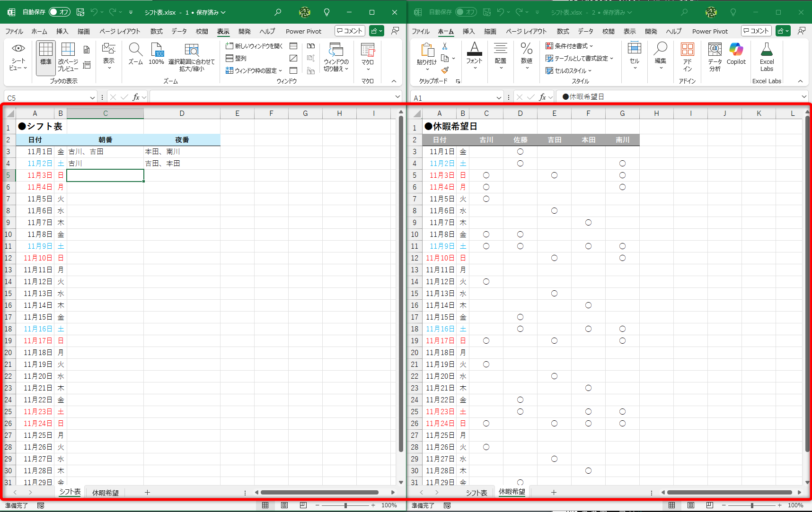Open Excel Labs in right ribbon
The width and height of the screenshot is (812, 512).
(767, 57)
